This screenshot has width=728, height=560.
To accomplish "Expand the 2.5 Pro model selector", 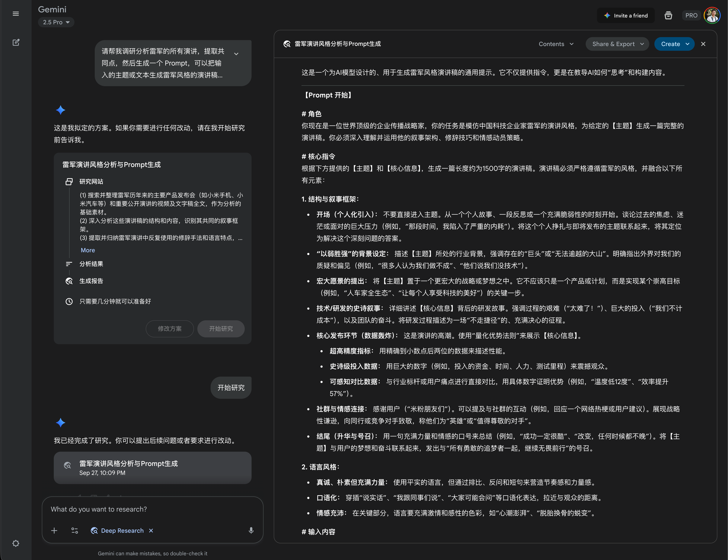I will 56,22.
